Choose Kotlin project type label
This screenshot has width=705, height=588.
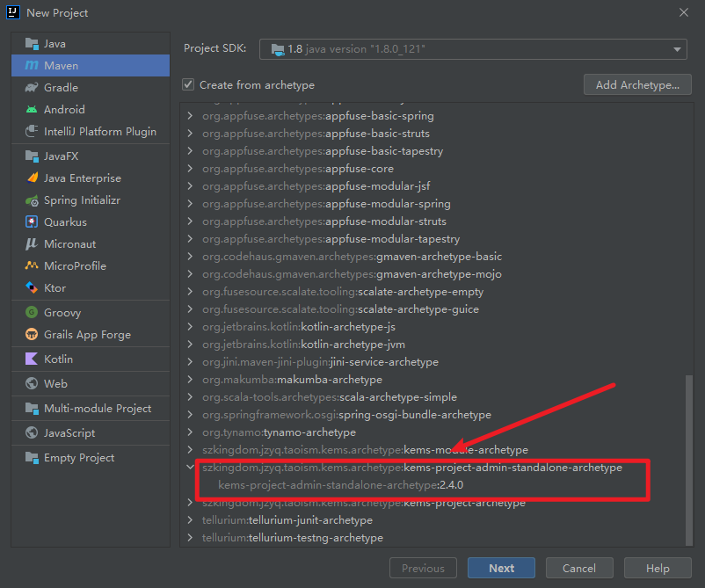[x=58, y=359]
